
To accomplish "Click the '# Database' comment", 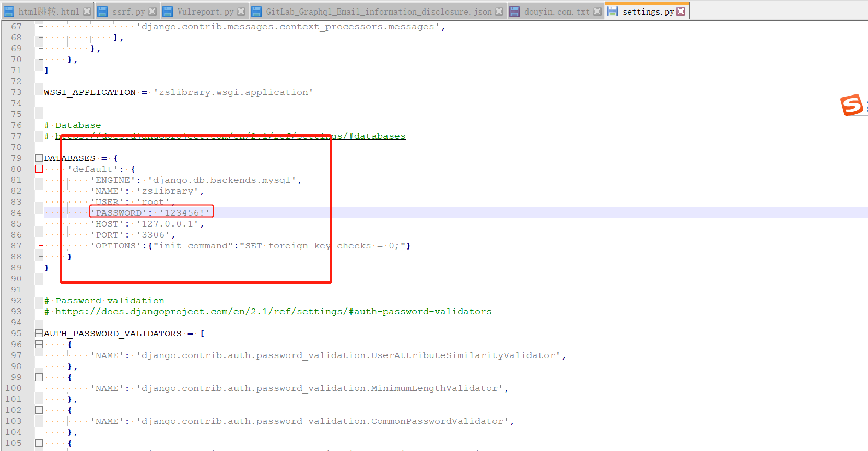I will coord(73,125).
